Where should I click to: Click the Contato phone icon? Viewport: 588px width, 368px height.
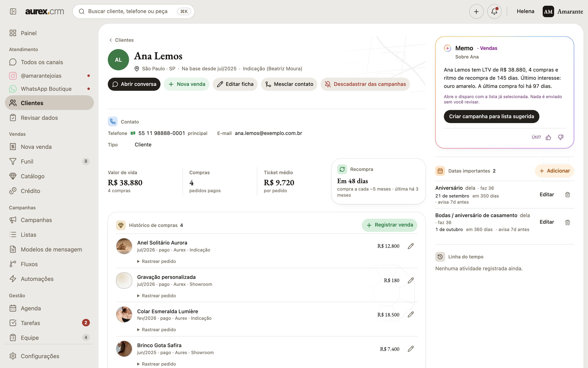point(113,121)
